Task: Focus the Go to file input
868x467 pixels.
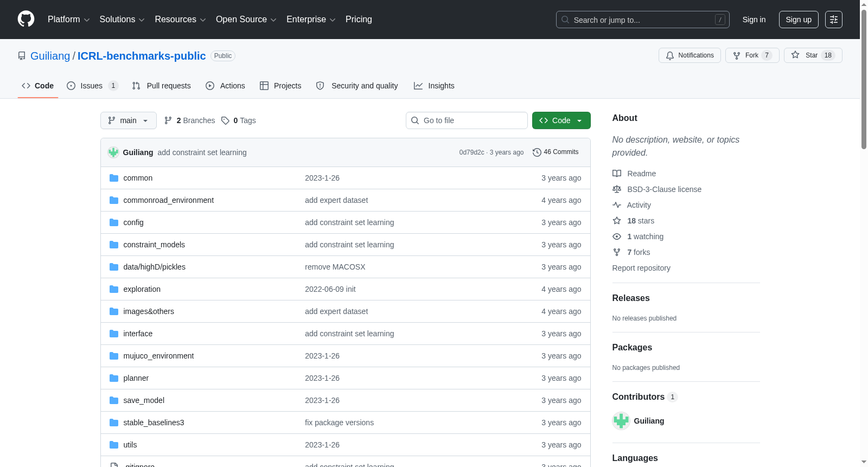Action: click(x=467, y=120)
